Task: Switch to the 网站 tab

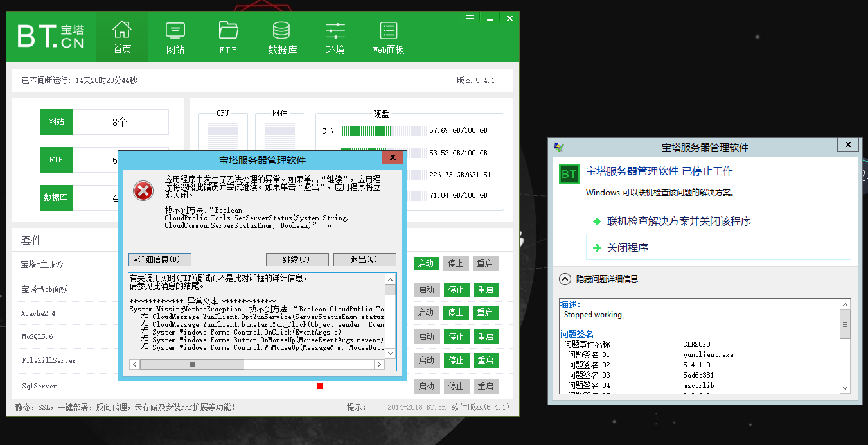Action: (x=175, y=37)
